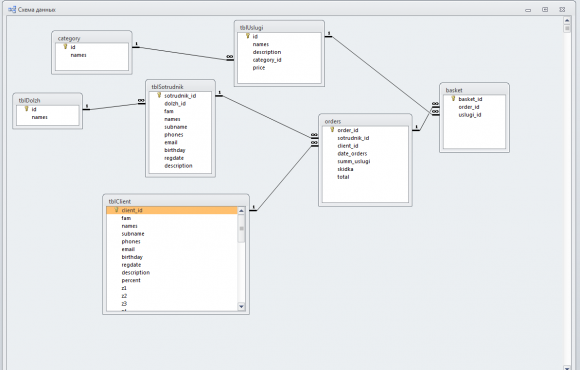Select the uslugi_id field in basket table
This screenshot has height=370, width=580.
pos(469,115)
